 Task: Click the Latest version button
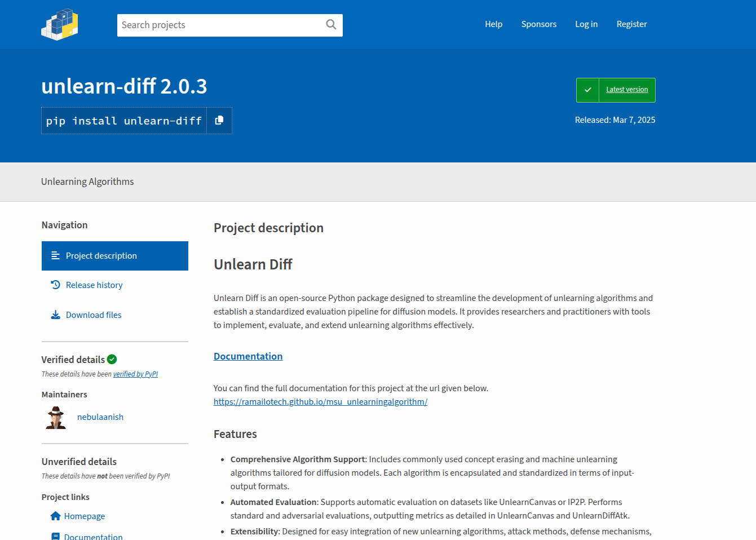[626, 90]
